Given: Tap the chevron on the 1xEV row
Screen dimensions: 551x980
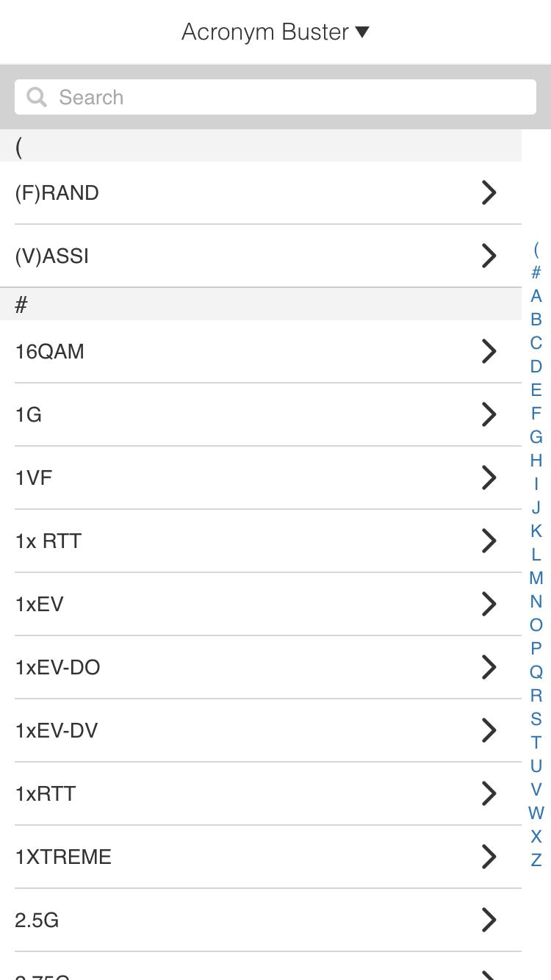Looking at the screenshot, I should point(489,604).
